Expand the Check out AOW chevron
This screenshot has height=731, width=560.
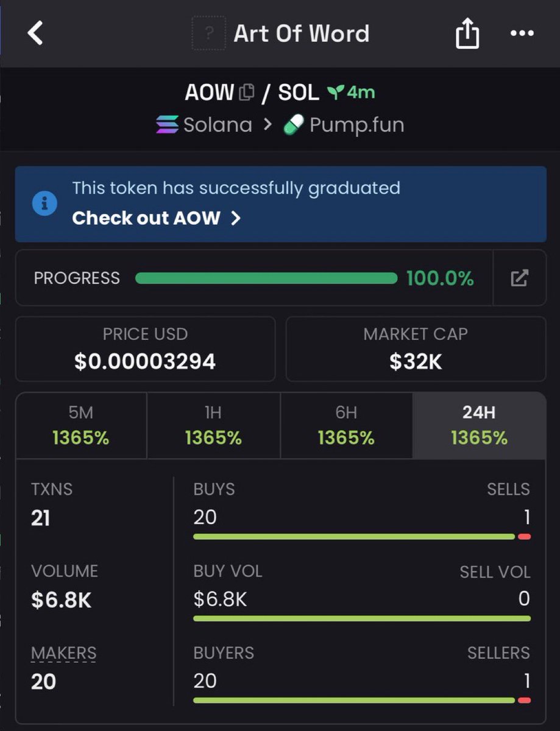(x=236, y=218)
